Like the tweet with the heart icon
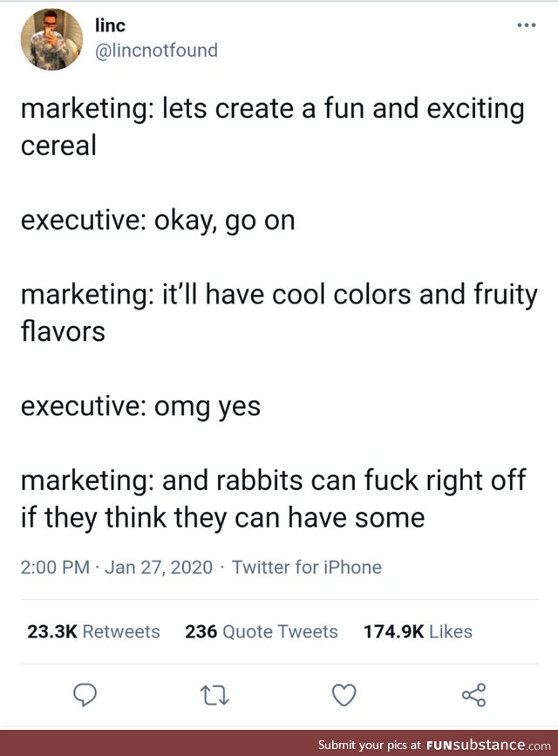Screen dimensions: 558x756 click(x=346, y=694)
